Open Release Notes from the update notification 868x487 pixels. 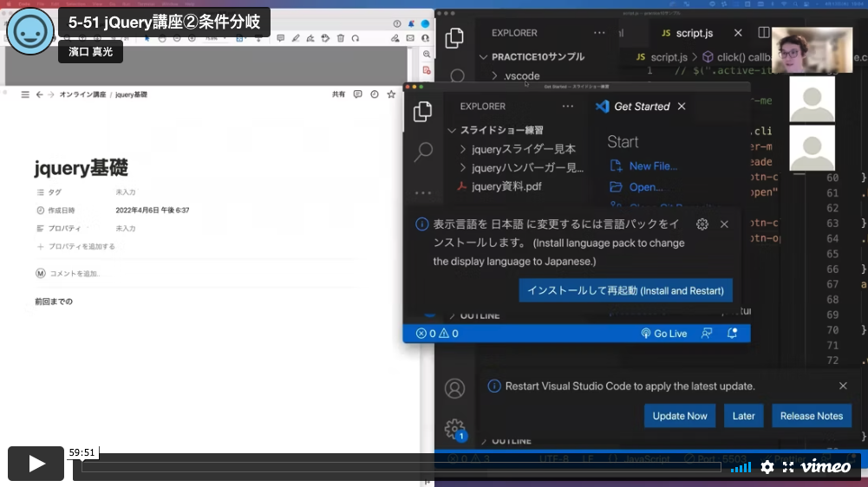pos(812,416)
